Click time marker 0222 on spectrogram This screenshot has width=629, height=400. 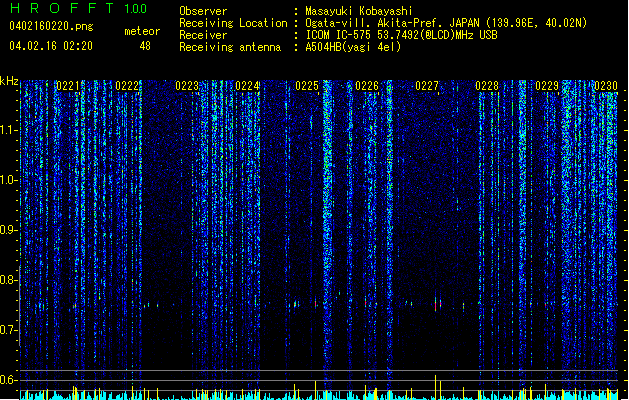tap(127, 86)
